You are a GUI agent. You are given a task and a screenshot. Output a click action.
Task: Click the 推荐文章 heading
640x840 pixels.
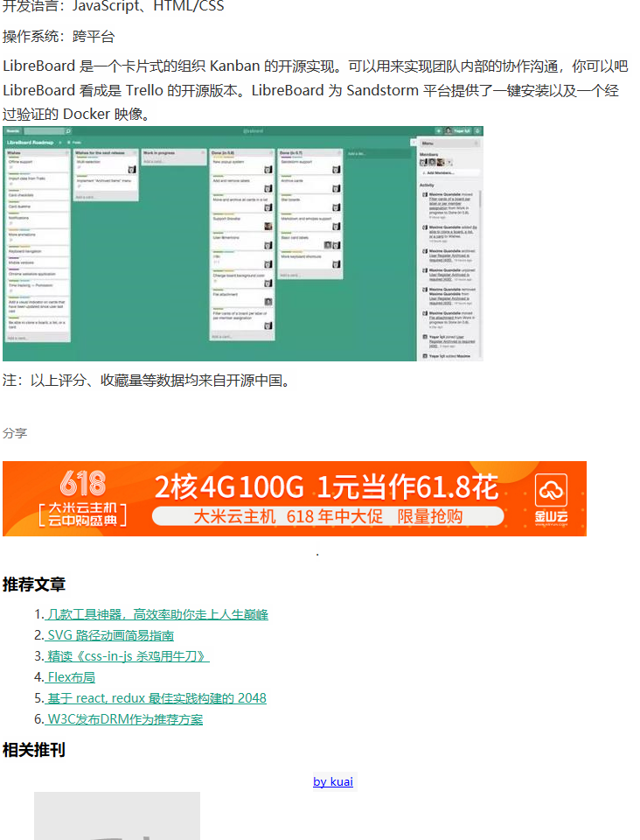coord(34,584)
